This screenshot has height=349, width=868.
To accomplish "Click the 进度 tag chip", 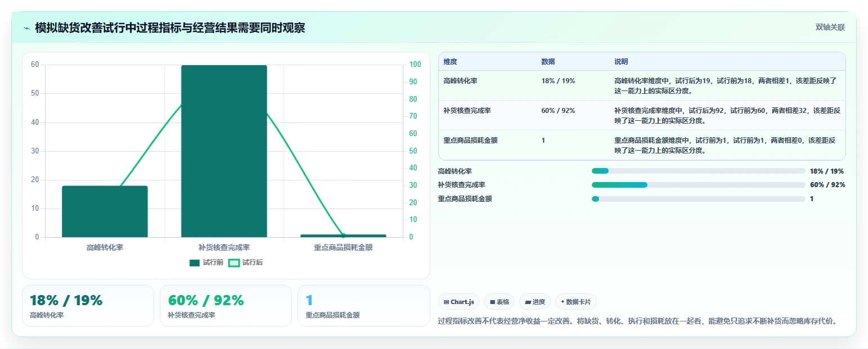I will click(x=535, y=302).
